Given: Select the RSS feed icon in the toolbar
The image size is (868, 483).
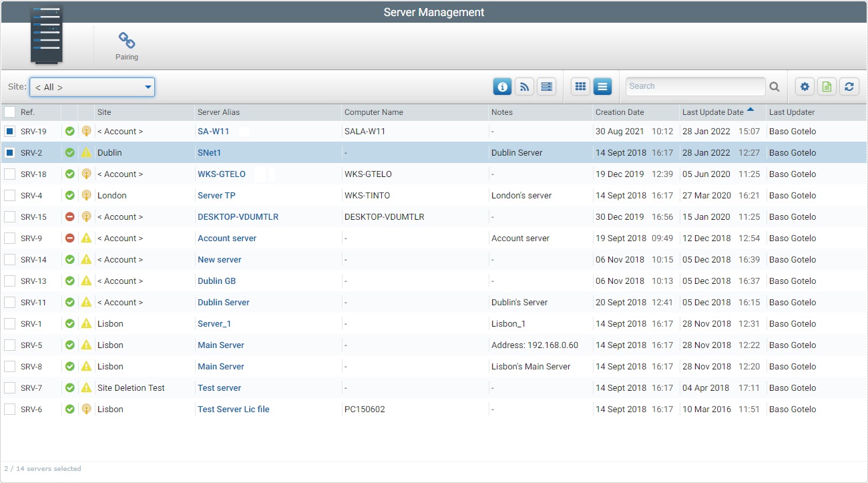Looking at the screenshot, I should pyautogui.click(x=524, y=86).
